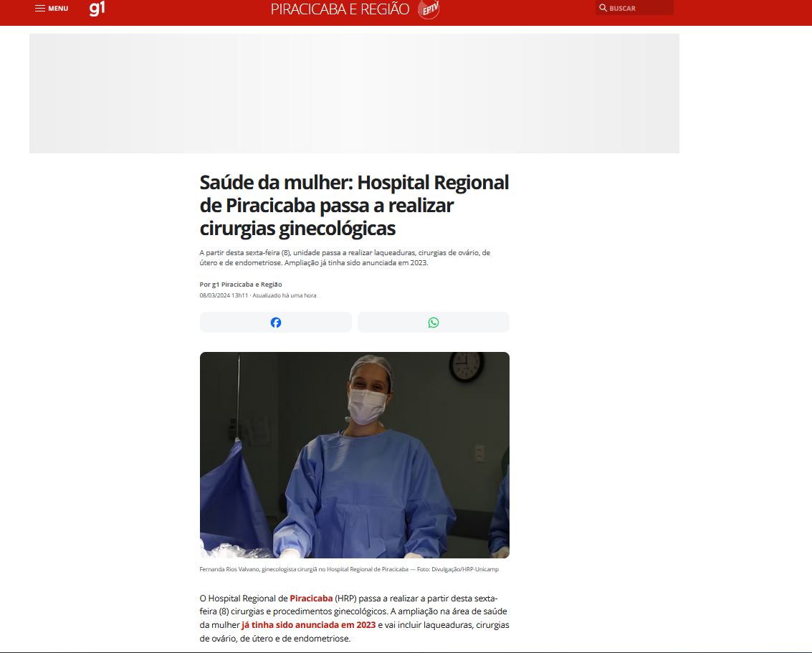The height and width of the screenshot is (653, 812).
Task: Open the MENU hamburger button
Action: point(52,9)
